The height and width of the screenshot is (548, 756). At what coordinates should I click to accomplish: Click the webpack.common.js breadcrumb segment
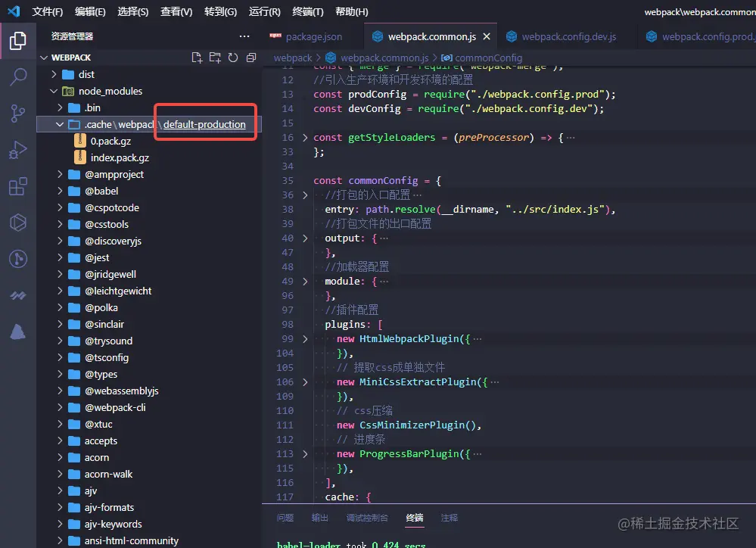[x=378, y=58]
